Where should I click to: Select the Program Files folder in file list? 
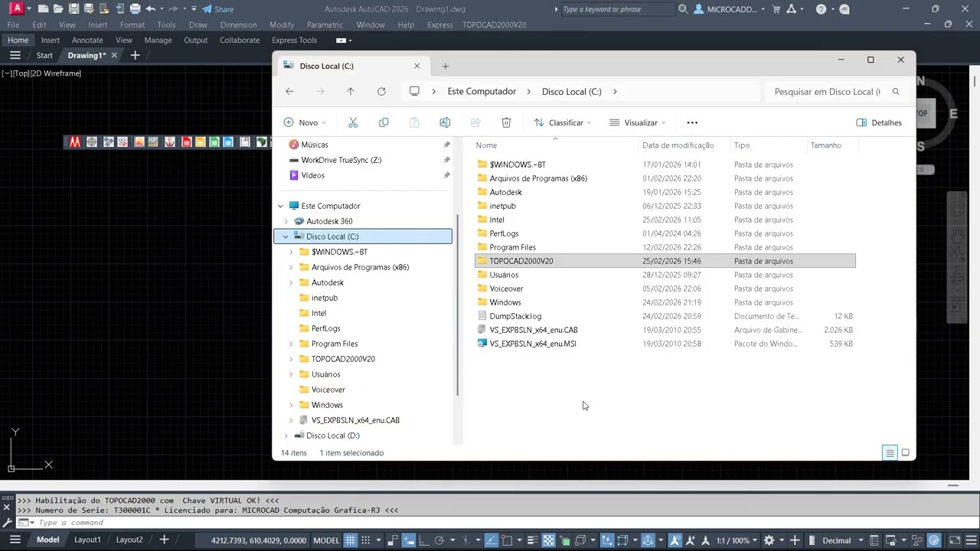[512, 247]
